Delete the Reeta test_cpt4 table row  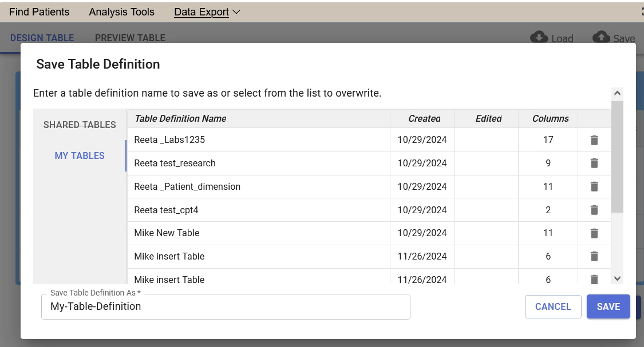coord(594,210)
